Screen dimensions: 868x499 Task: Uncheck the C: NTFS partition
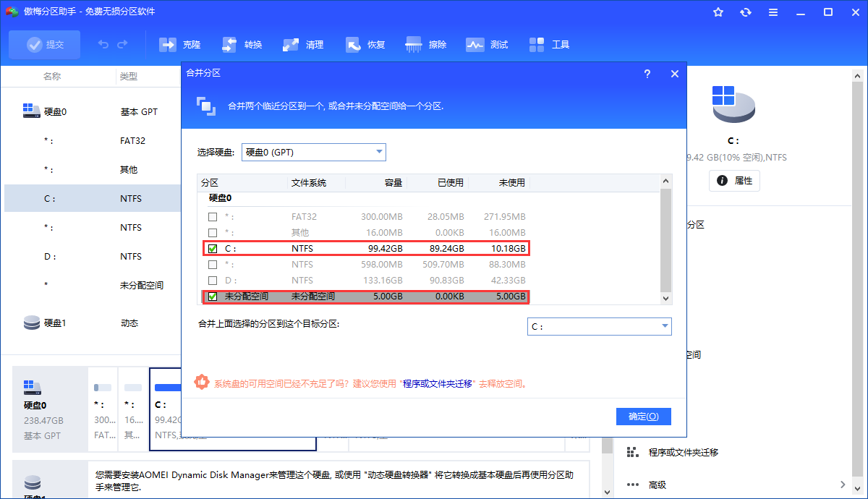212,248
